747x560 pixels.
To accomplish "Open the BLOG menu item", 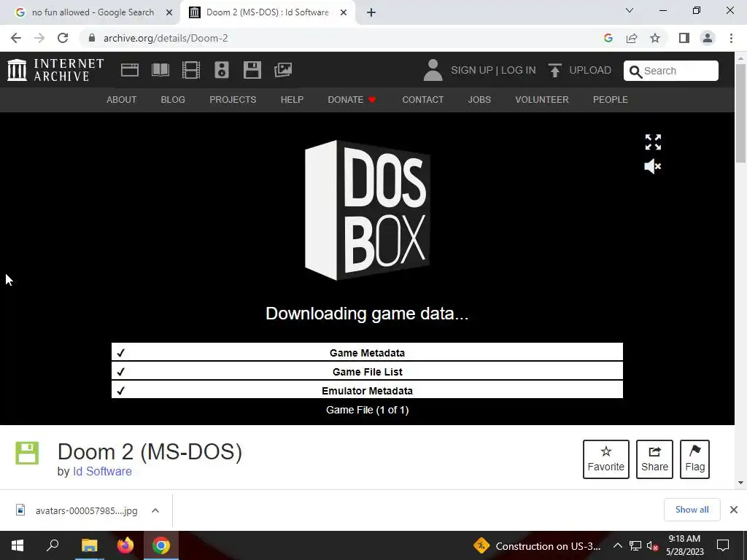I will [x=173, y=99].
